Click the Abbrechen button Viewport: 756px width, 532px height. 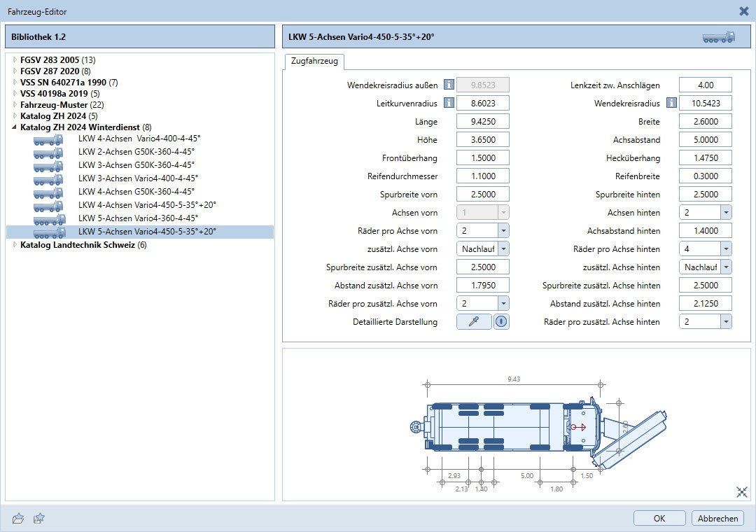(717, 518)
